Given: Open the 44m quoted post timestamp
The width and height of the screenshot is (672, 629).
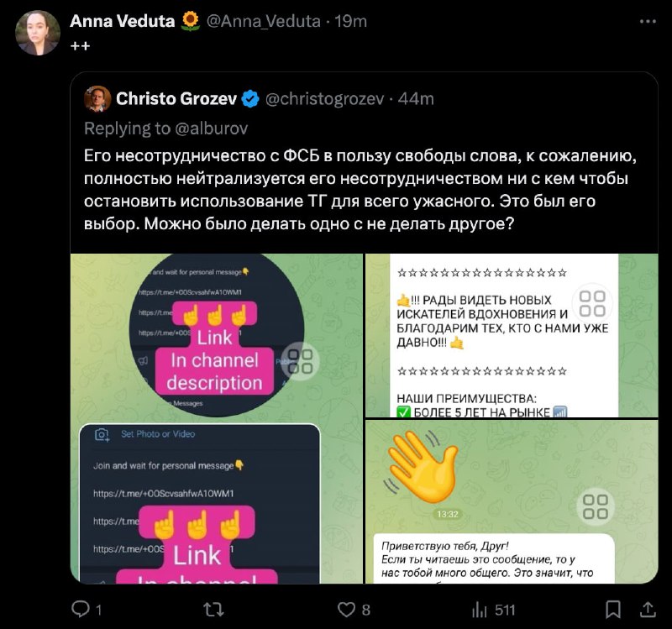Looking at the screenshot, I should click(x=416, y=99).
